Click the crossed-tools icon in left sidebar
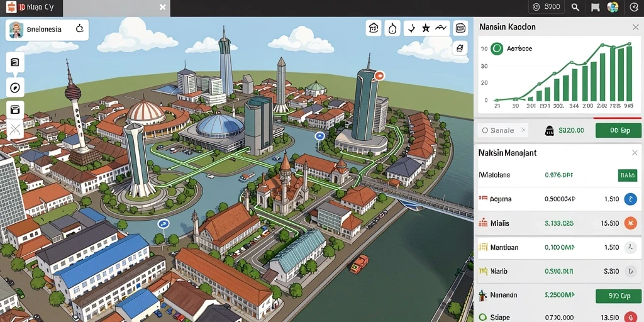Viewport: 644px width, 322px height. click(15, 130)
